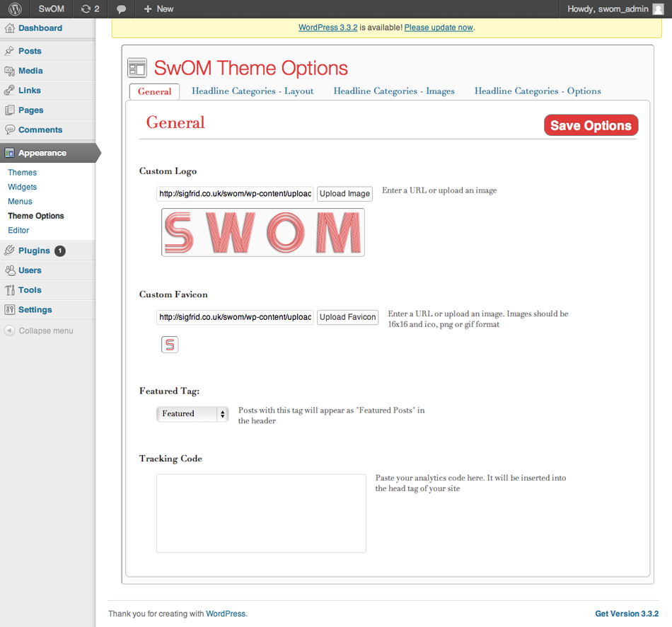The image size is (672, 627).
Task: Click the Tools icon in sidebar
Action: coord(9,290)
